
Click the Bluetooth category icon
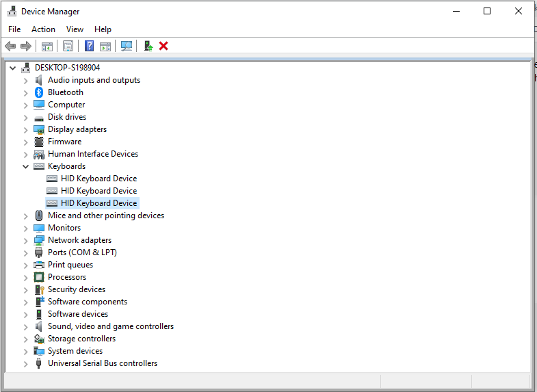click(x=39, y=92)
